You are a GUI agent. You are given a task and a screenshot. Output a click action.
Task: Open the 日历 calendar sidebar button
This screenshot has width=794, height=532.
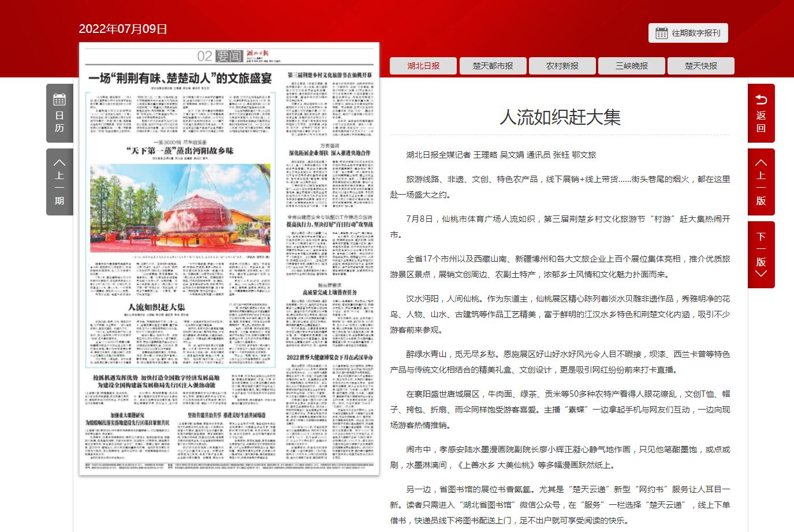(x=59, y=113)
